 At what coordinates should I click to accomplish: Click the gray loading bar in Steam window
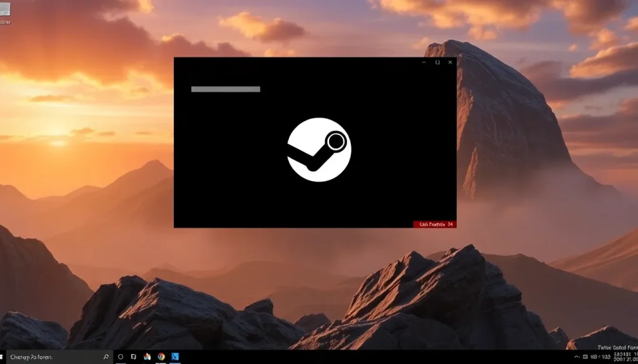point(226,89)
